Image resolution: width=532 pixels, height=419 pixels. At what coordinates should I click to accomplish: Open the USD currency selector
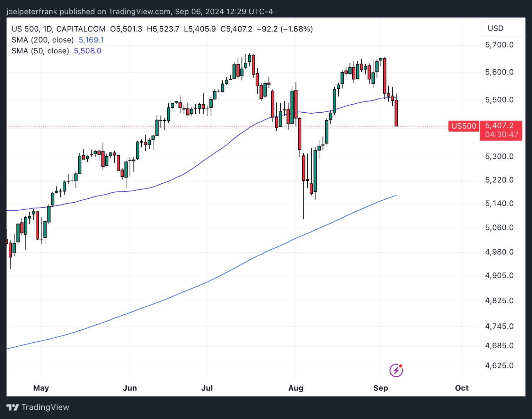pyautogui.click(x=502, y=28)
